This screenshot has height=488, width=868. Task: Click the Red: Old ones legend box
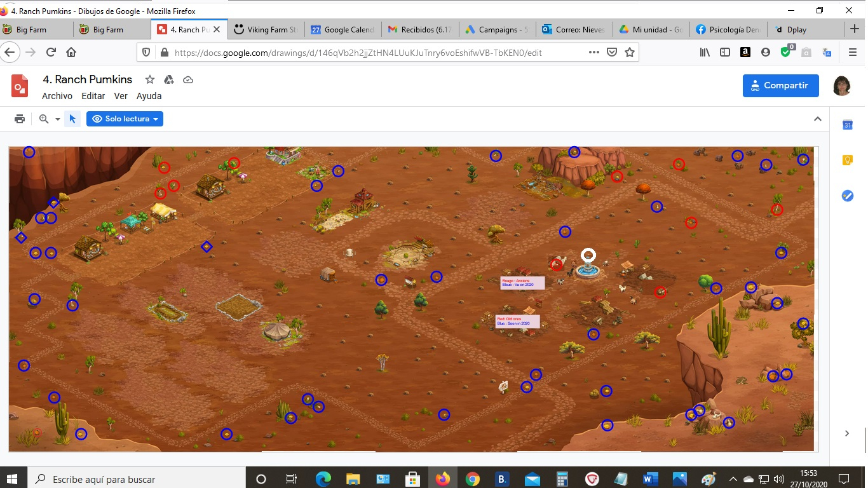pos(517,322)
